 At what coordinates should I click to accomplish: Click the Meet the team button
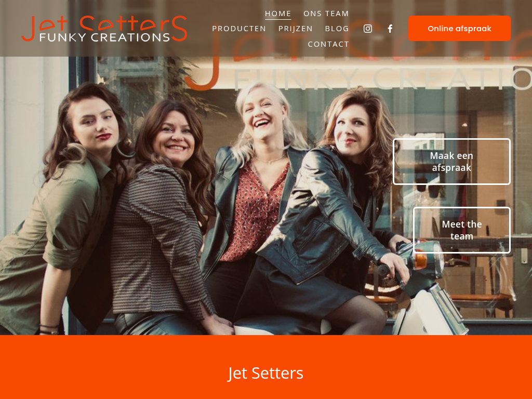coord(462,230)
